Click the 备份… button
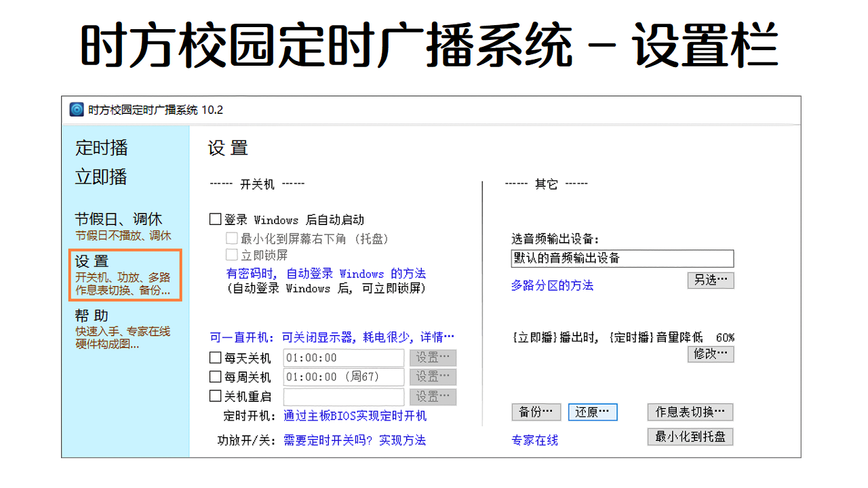The width and height of the screenshot is (868, 488). click(536, 411)
